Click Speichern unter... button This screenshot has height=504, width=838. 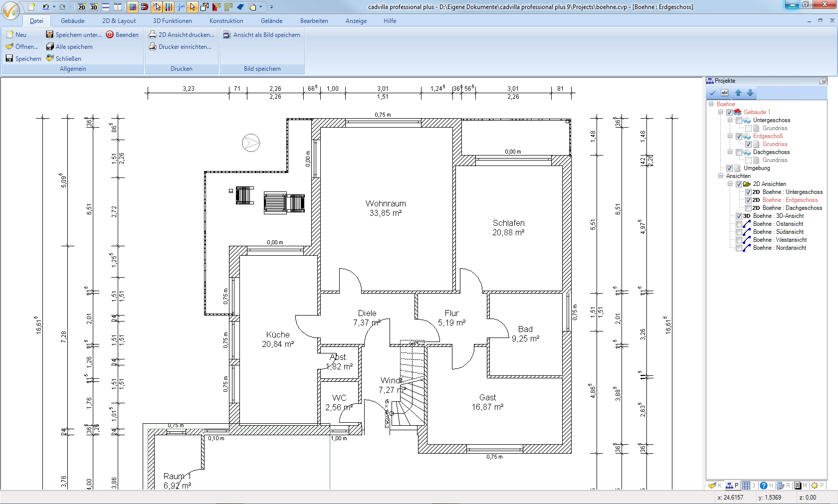coord(74,35)
